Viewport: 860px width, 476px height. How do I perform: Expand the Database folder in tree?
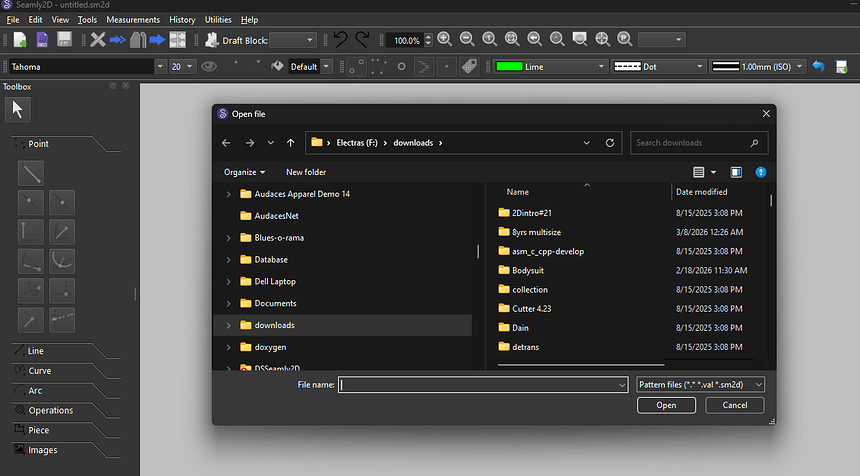(x=228, y=260)
